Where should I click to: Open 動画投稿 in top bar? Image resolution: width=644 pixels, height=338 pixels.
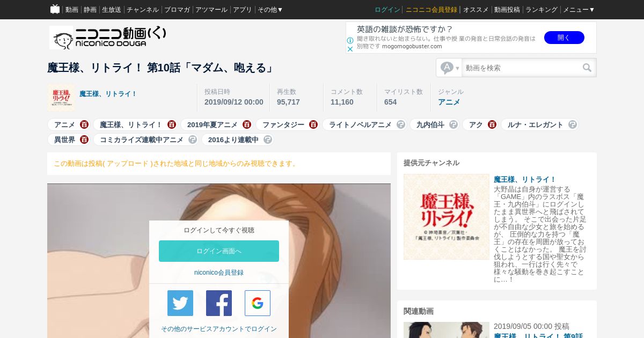tap(507, 10)
